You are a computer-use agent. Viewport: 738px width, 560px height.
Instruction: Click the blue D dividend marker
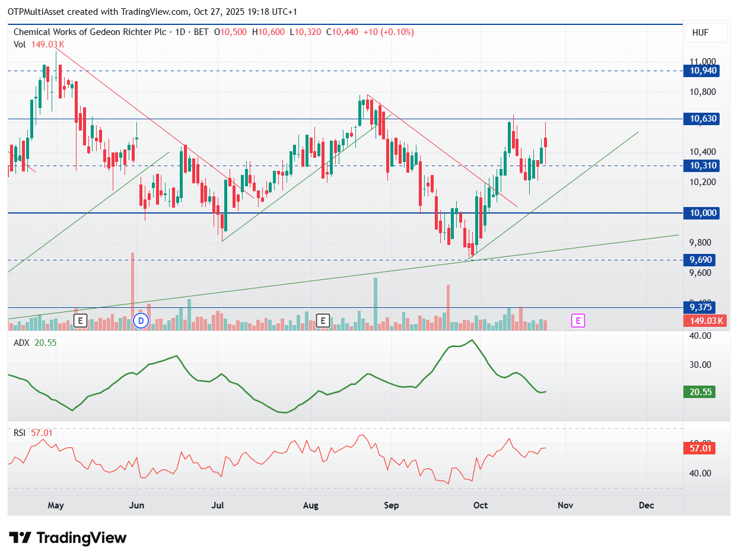(141, 322)
